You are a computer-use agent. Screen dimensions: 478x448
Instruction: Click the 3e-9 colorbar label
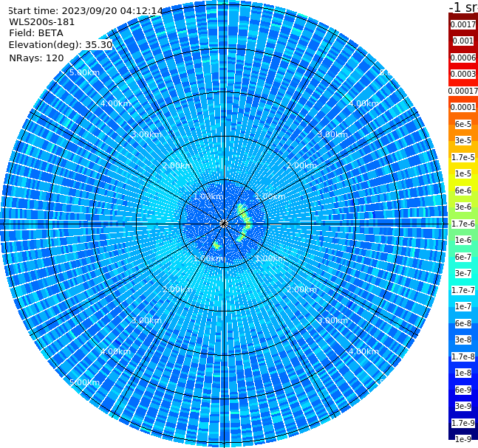pos(463,406)
